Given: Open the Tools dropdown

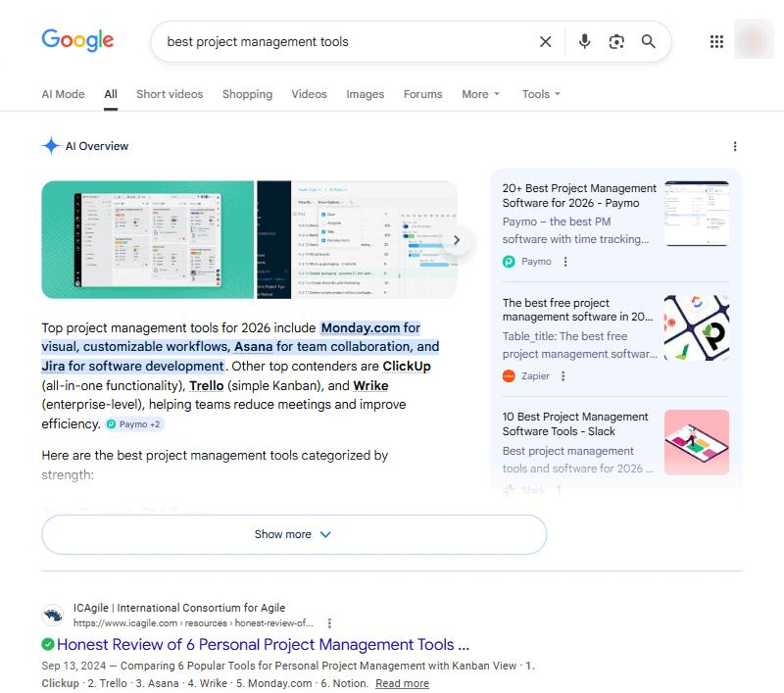Looking at the screenshot, I should [x=541, y=94].
